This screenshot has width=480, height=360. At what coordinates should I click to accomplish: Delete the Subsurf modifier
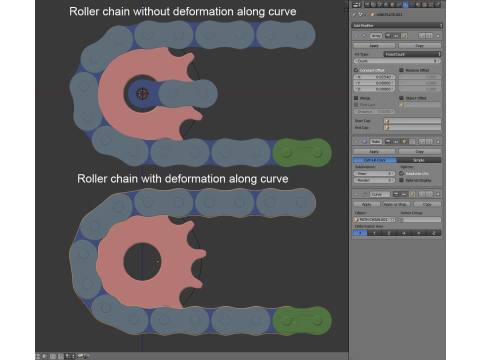pyautogui.click(x=438, y=142)
